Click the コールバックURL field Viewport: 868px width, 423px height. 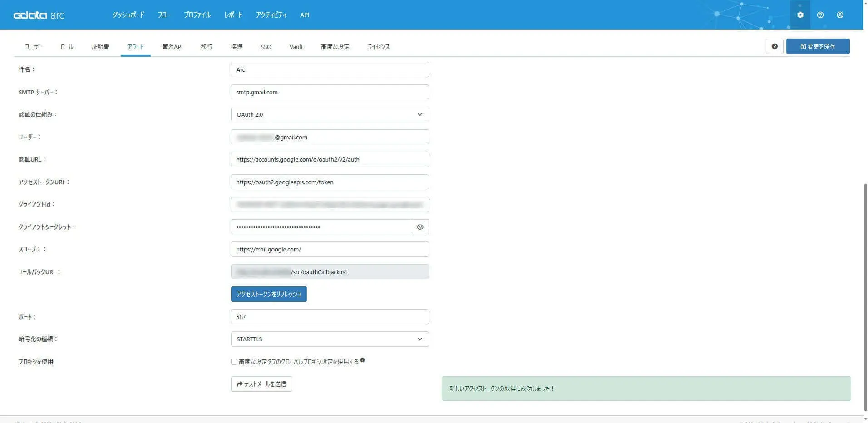[x=330, y=272]
